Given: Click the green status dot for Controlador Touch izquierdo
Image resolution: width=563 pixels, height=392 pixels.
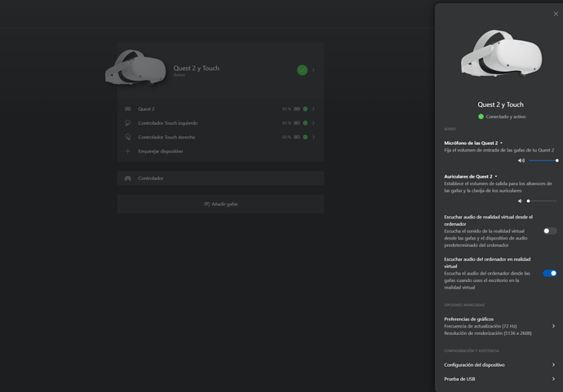Looking at the screenshot, I should (305, 123).
